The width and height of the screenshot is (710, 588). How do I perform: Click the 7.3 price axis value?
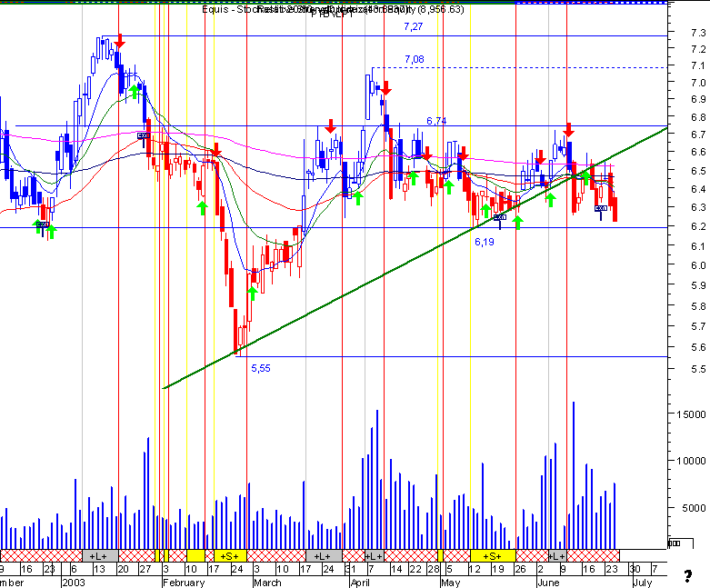pos(698,33)
